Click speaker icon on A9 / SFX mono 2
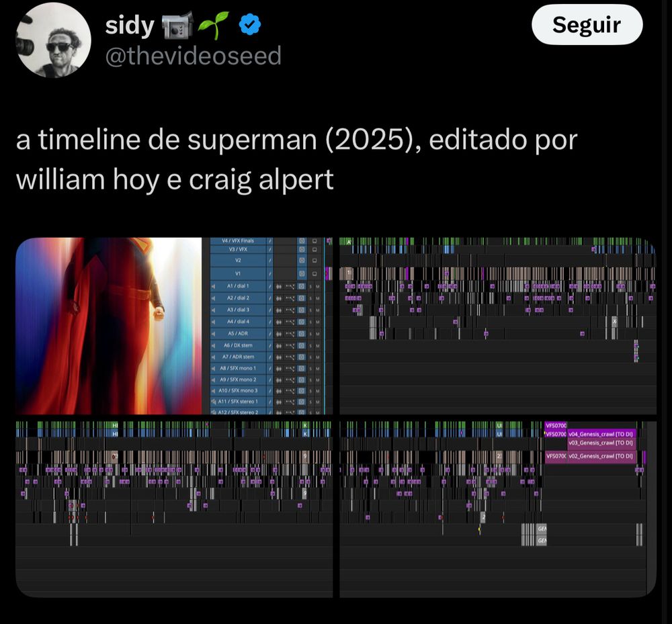The height and width of the screenshot is (624, 672). coord(213,380)
